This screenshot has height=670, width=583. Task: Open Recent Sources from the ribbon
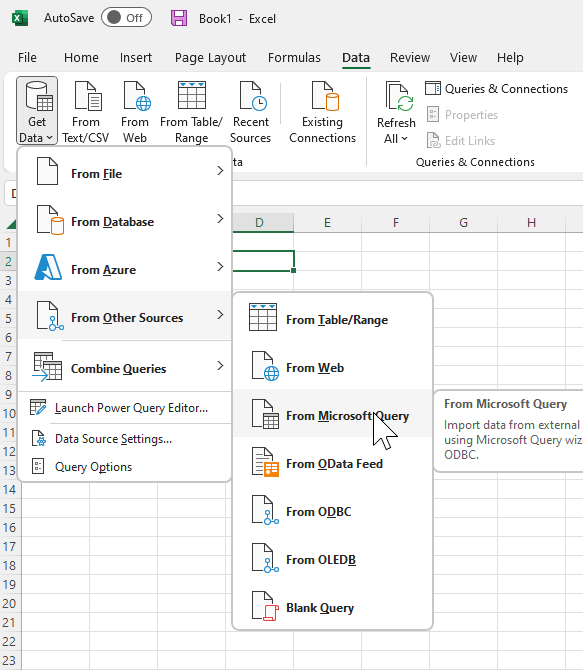pyautogui.click(x=251, y=111)
